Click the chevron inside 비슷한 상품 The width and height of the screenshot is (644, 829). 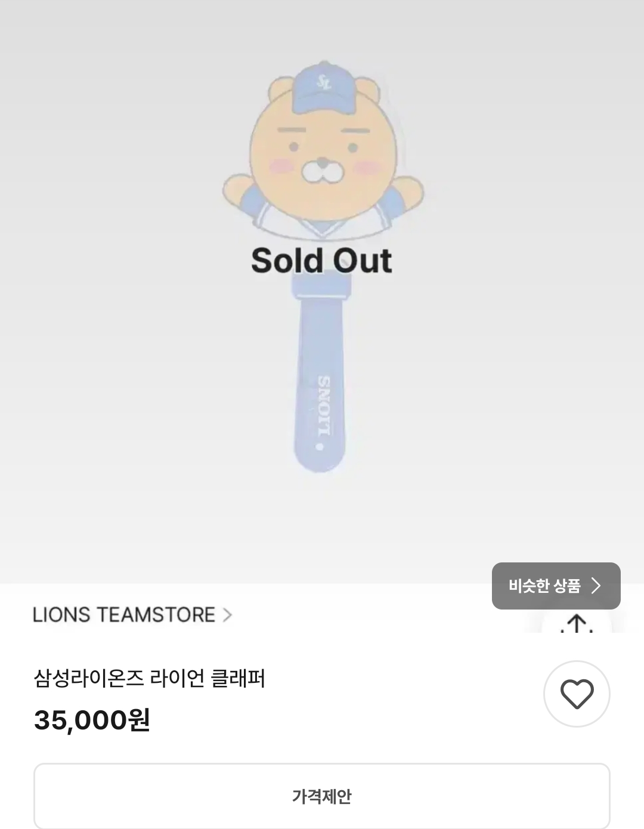(596, 586)
